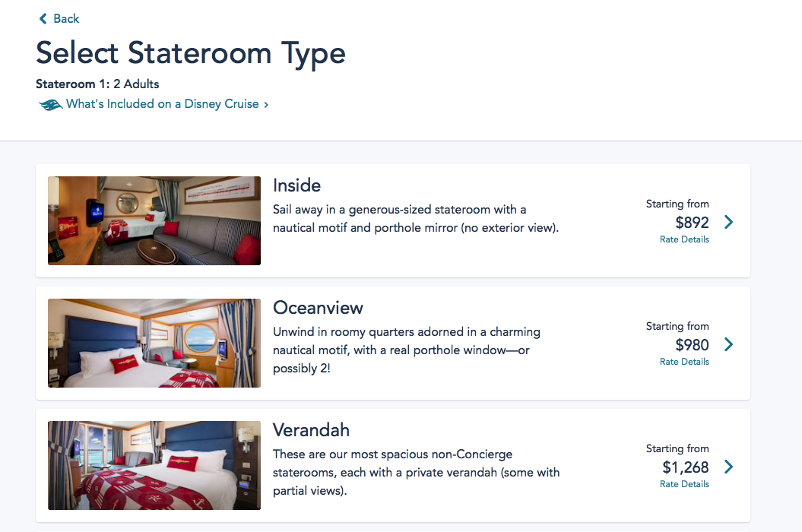Click the Verandah stateroom photo
This screenshot has width=802, height=532.
pyautogui.click(x=154, y=465)
